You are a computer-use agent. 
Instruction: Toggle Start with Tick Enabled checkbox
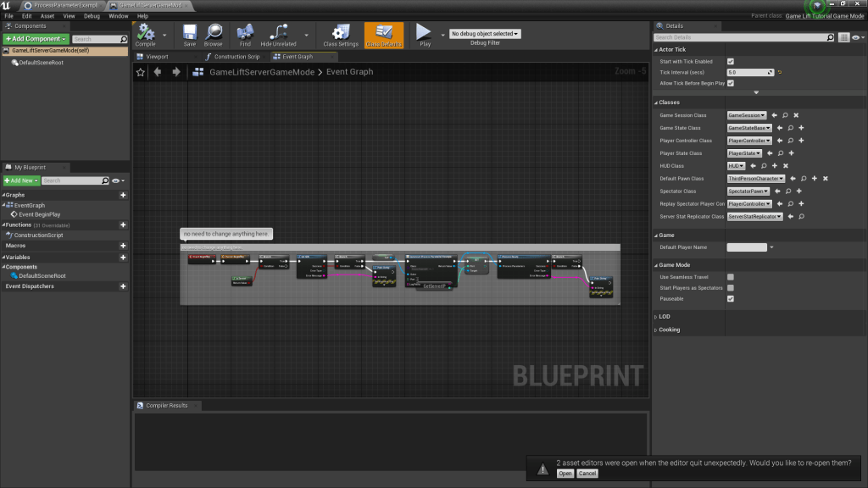click(x=731, y=62)
